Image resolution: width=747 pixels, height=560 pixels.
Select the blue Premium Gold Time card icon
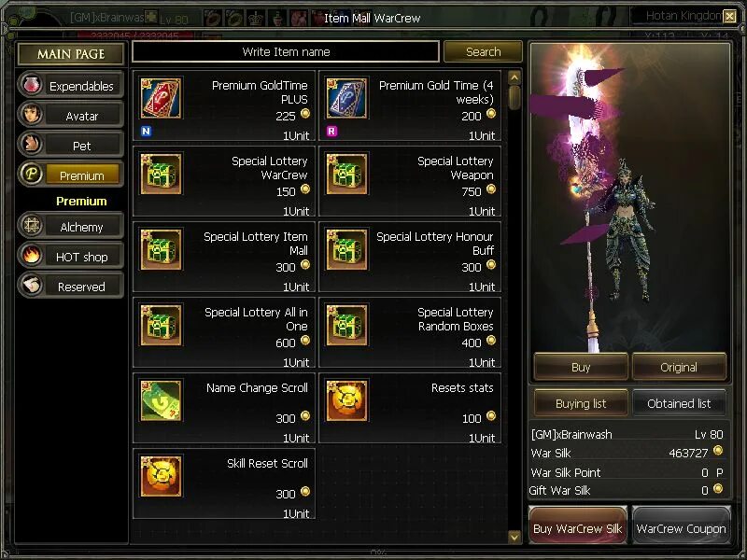click(346, 99)
